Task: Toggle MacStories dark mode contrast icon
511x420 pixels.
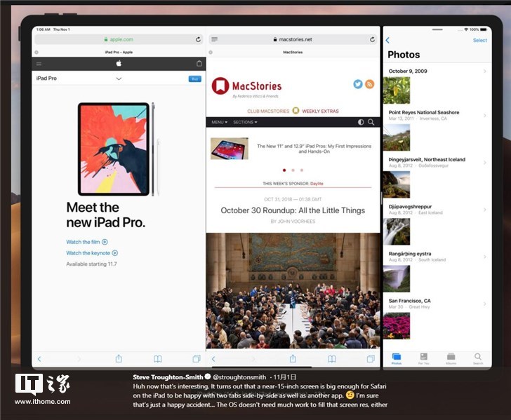Action: [361, 122]
